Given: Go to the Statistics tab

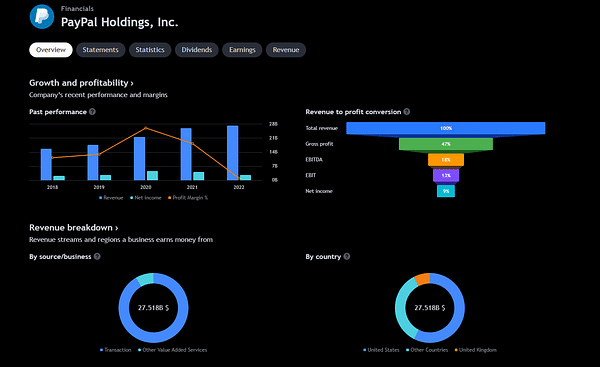Looking at the screenshot, I should click(150, 50).
